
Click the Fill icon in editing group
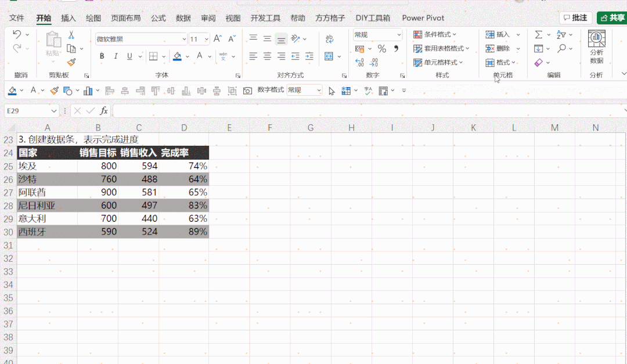click(539, 49)
